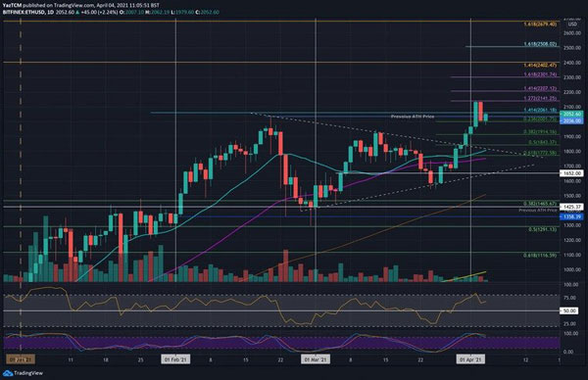Click the 25.00 RSI axis label
This screenshot has height=380, width=588.
[x=569, y=324]
